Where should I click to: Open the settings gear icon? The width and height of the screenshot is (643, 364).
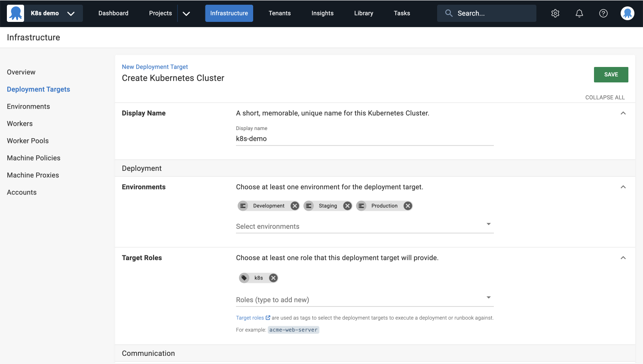coord(555,13)
